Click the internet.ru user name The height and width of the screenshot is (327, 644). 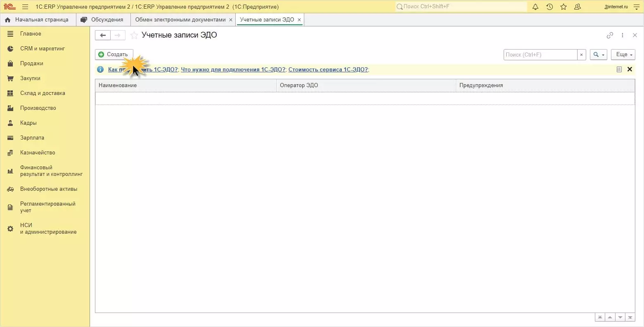pos(616,7)
